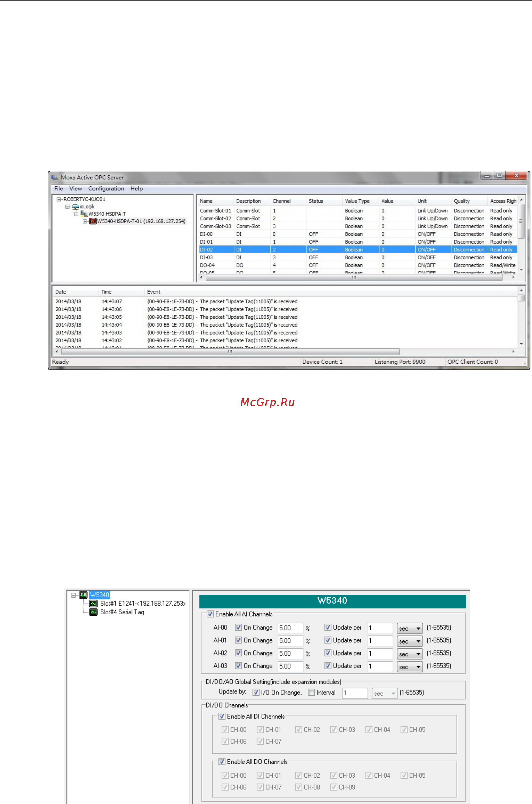
Task: Collapse the W5340 tree root
Action: (x=73, y=595)
